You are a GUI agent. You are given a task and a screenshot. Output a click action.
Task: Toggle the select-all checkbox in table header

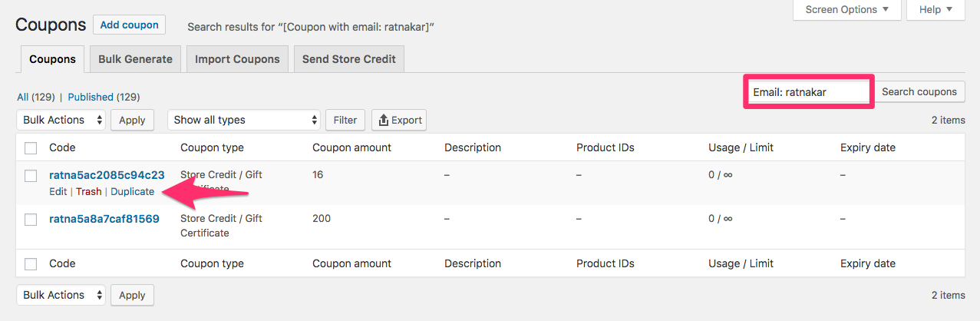[31, 148]
